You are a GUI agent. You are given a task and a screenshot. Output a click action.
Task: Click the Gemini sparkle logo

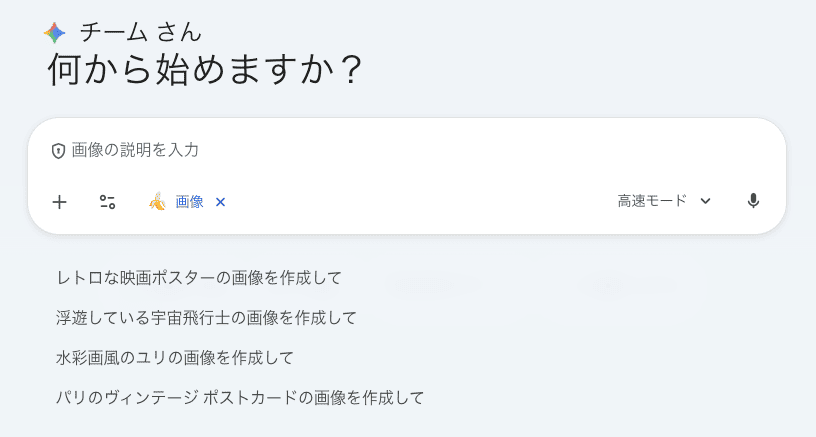click(x=55, y=33)
